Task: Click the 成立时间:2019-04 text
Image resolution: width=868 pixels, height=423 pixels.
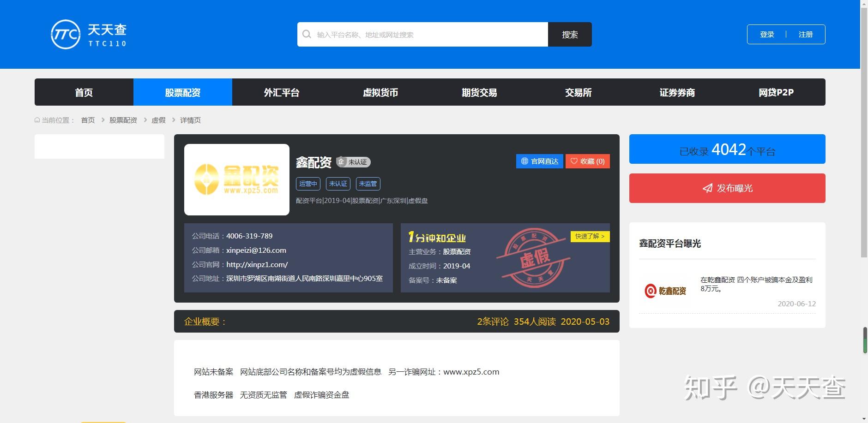Action: point(440,266)
